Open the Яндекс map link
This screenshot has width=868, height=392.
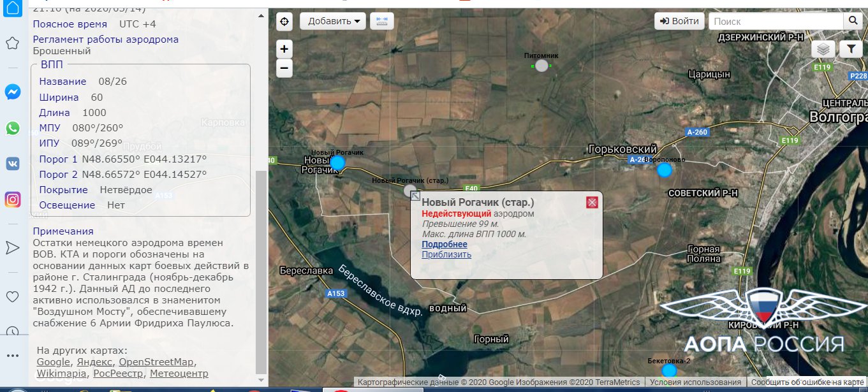[x=94, y=362]
